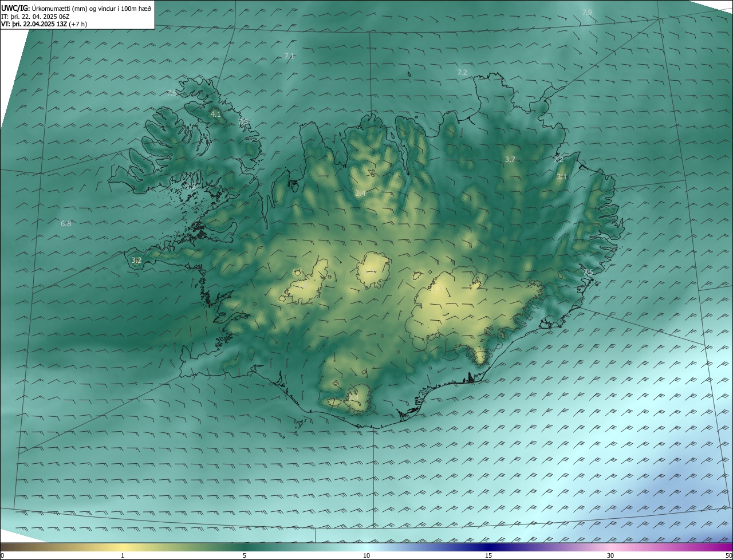Screen dimensions: 733x560
Task: Click the 3.2 value on Snæfellsnes peninsula
Action: pyautogui.click(x=136, y=260)
